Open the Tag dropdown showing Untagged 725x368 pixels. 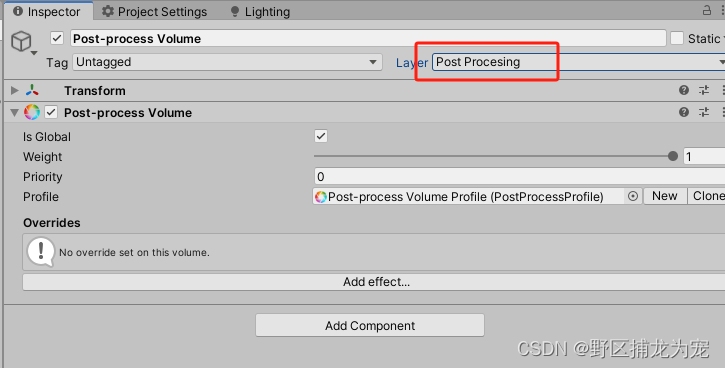pyautogui.click(x=227, y=62)
